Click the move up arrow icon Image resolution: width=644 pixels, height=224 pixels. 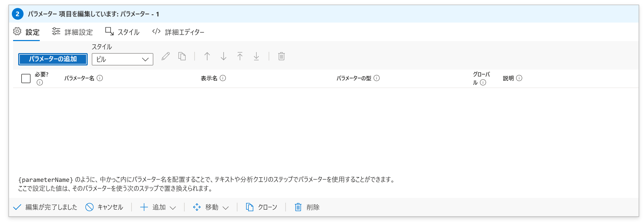click(207, 56)
